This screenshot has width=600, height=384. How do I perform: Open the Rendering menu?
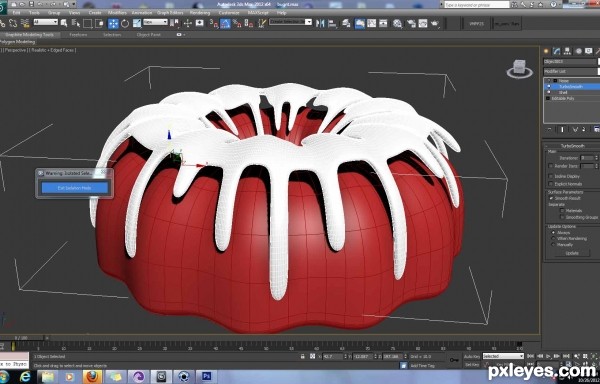tap(200, 13)
